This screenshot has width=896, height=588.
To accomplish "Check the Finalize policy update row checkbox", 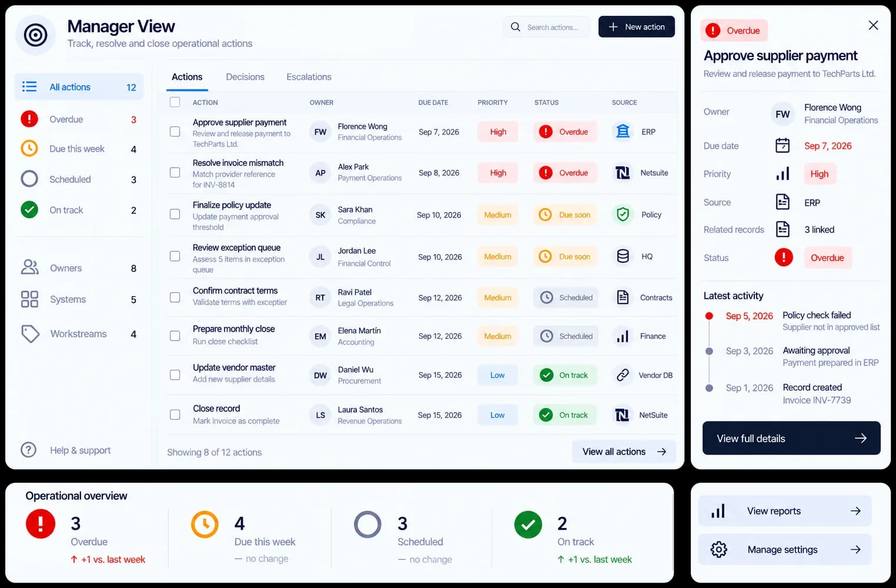I will click(x=175, y=214).
